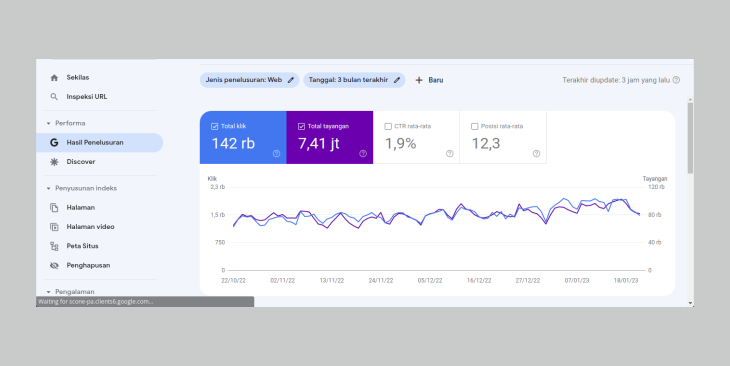Click the Terakhir diupdate: 3 jam yang lalu text
This screenshot has width=730, height=366.
click(616, 80)
